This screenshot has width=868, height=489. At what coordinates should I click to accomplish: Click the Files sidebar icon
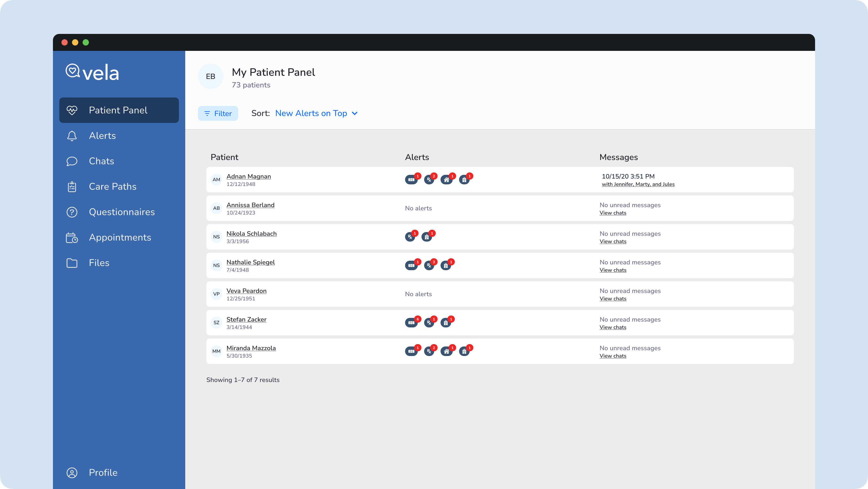coord(71,263)
